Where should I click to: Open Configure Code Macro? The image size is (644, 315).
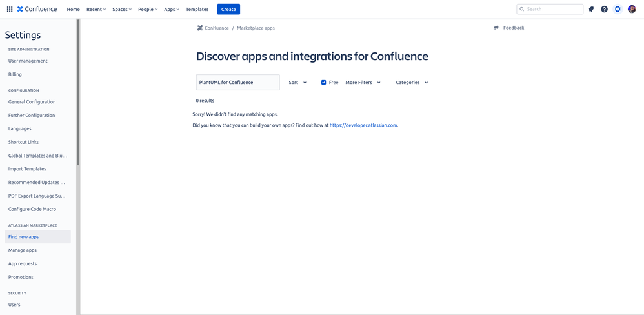[x=32, y=209]
